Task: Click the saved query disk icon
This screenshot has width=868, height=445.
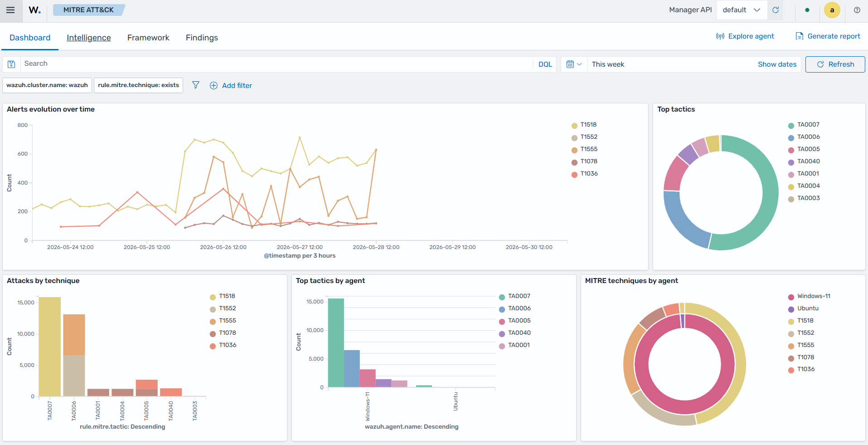Action: [11, 64]
